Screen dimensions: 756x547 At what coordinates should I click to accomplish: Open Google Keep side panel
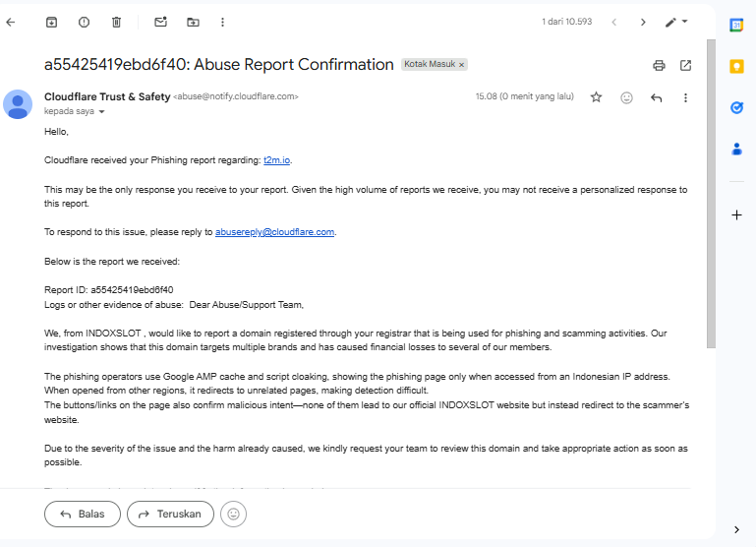736,66
